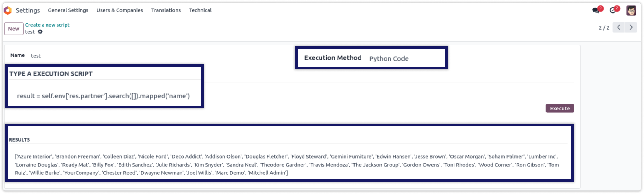Image resolution: width=644 pixels, height=194 pixels.
Task: Open the Translations menu
Action: tap(166, 10)
